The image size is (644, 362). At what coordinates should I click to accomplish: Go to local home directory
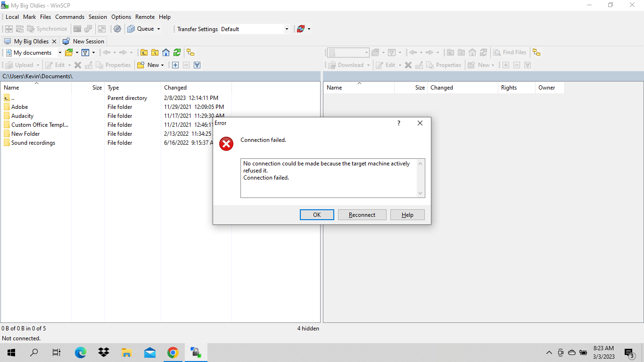click(166, 52)
